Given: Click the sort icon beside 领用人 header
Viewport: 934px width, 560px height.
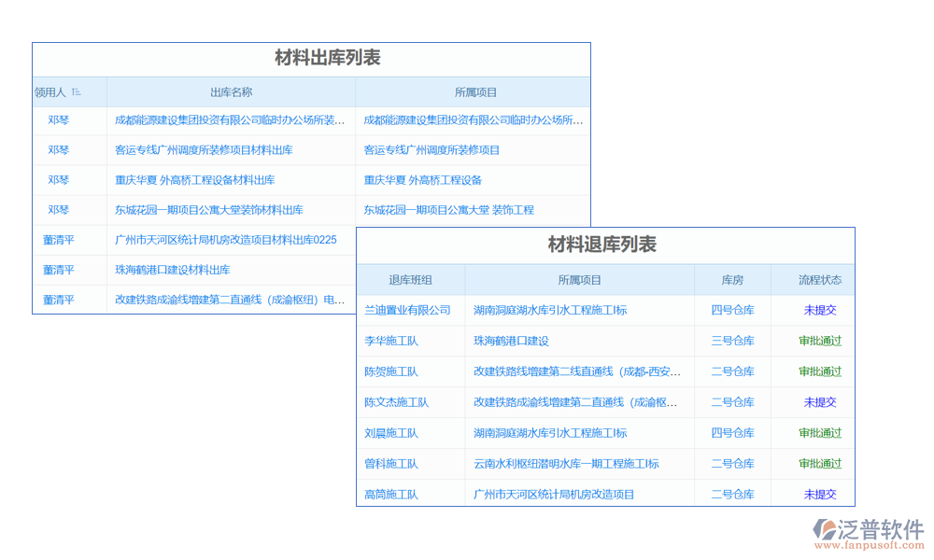Looking at the screenshot, I should point(76,92).
